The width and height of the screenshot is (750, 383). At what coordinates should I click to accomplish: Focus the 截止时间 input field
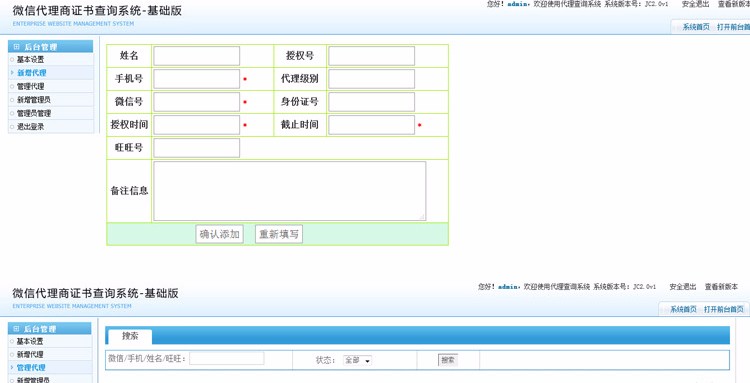coord(372,125)
